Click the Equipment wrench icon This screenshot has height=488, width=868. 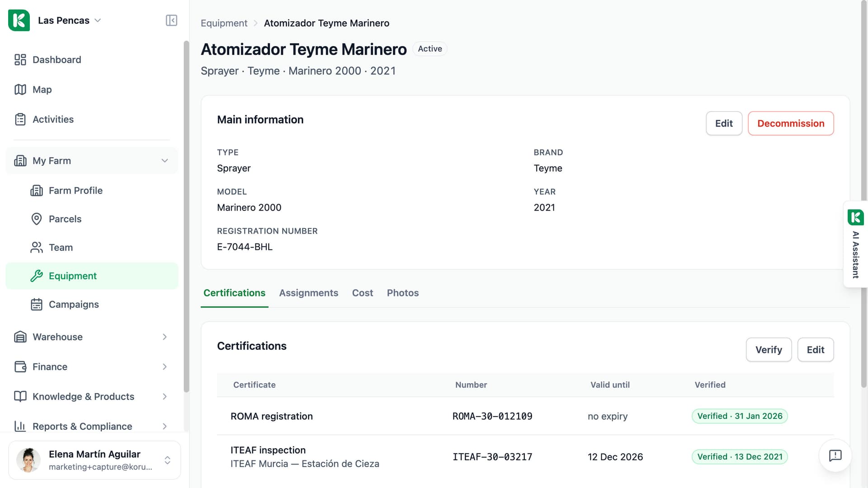pos(37,276)
